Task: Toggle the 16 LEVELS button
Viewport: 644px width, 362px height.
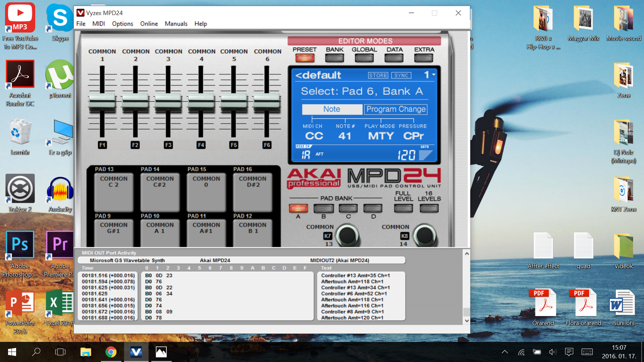Action: pyautogui.click(x=429, y=208)
